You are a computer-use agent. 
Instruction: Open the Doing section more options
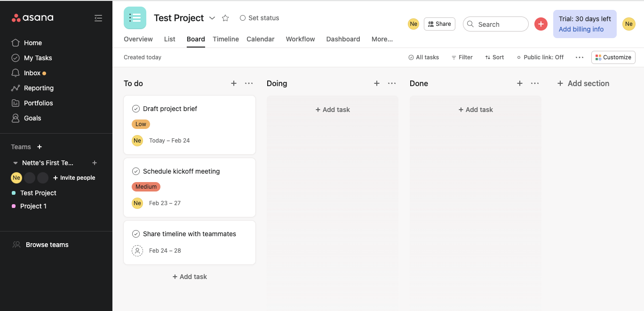[392, 83]
